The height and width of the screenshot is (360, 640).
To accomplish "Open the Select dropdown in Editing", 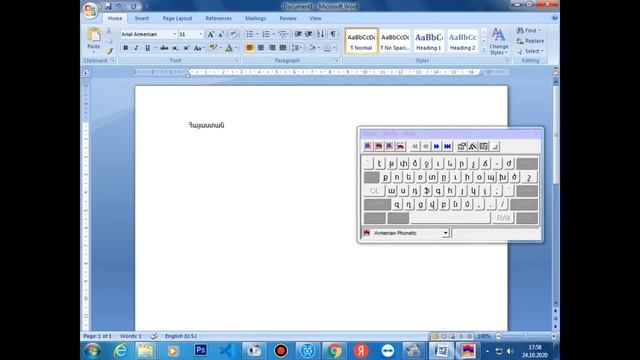I will pos(530,51).
